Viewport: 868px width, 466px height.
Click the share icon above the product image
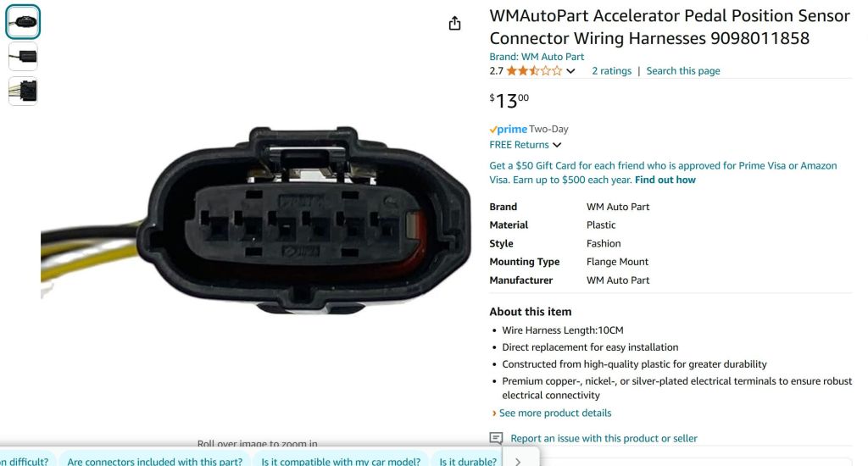coord(454,23)
